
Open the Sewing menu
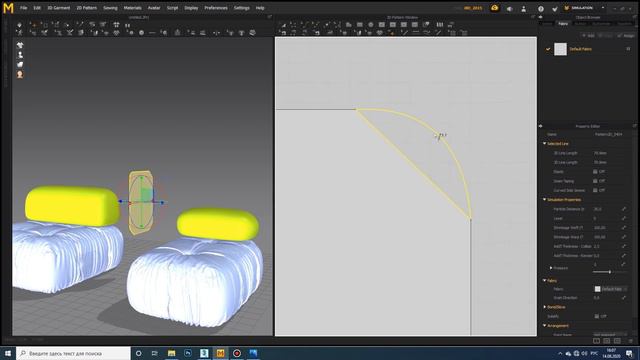click(x=110, y=8)
